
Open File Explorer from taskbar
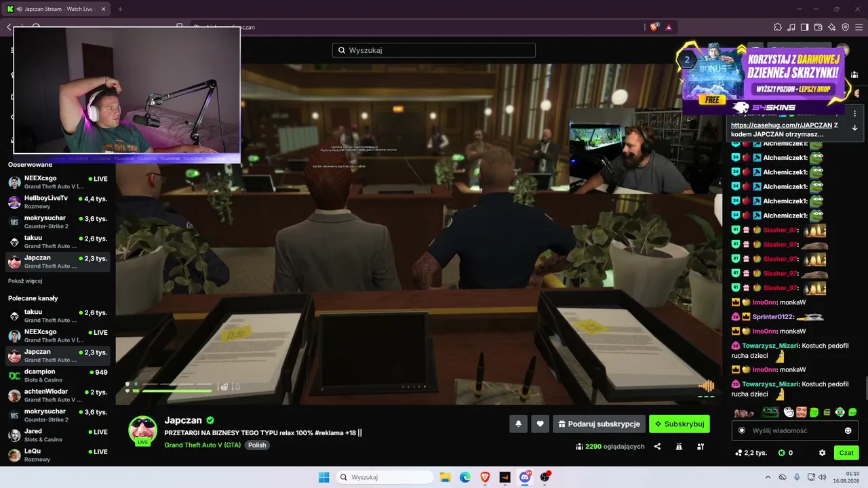coord(446,477)
